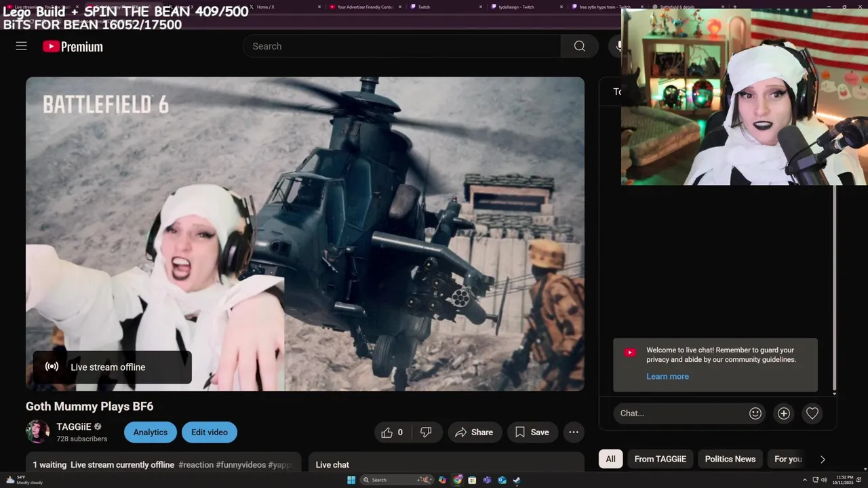Switch to Your Advertiser Friendly Content tab
This screenshot has height=488, width=868.
click(366, 7)
